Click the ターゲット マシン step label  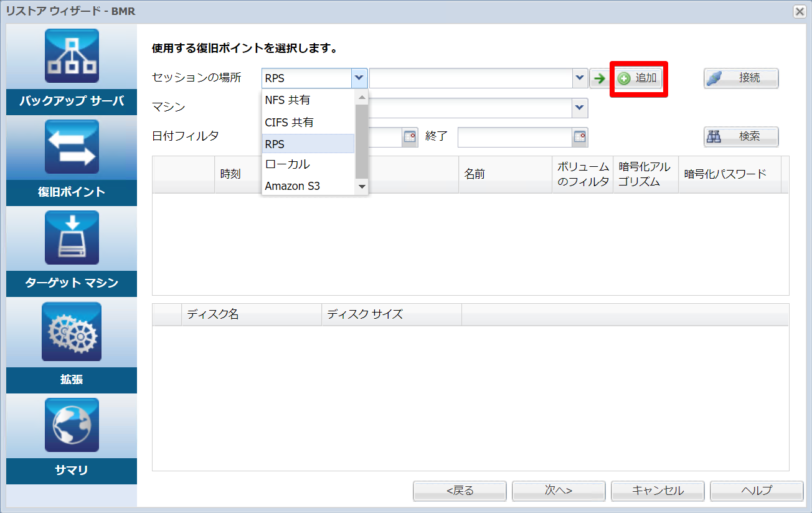tap(72, 283)
